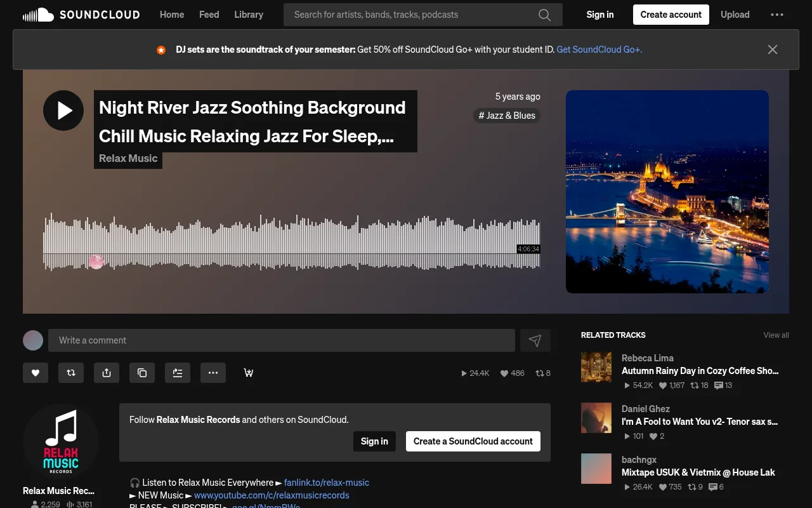The width and height of the screenshot is (812, 508).
Task: Click the Create account button
Action: 671,15
